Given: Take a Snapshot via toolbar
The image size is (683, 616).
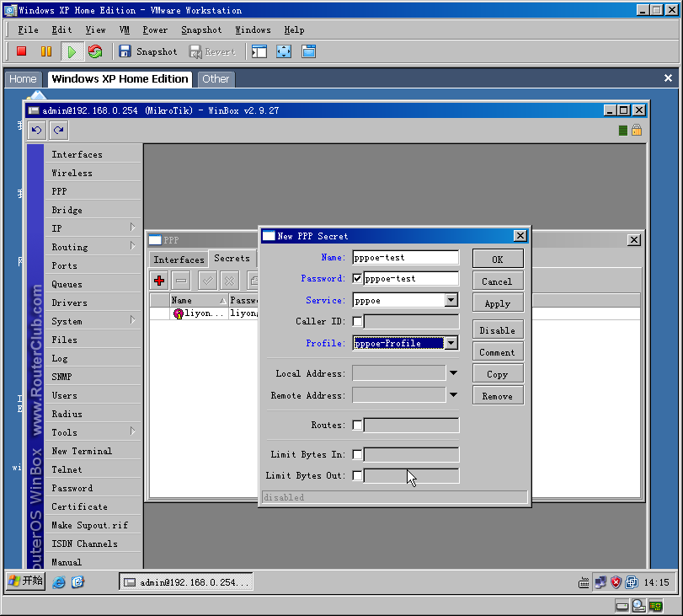Looking at the screenshot, I should pyautogui.click(x=148, y=51).
